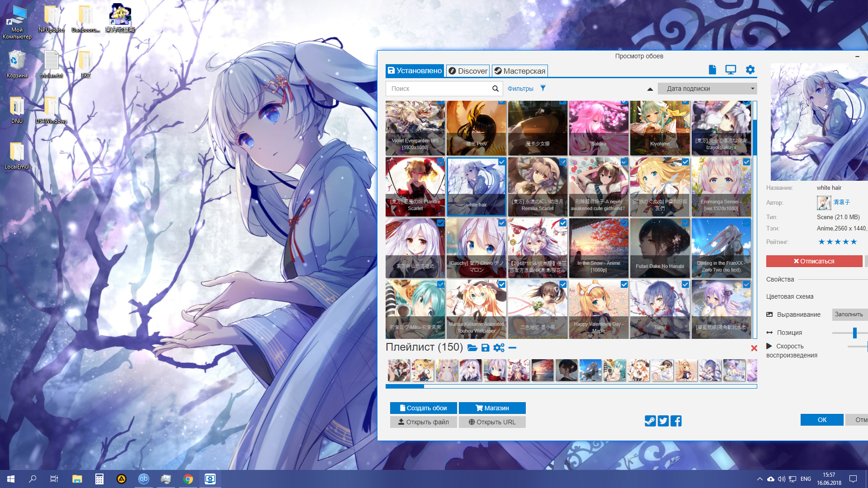Click the fifth rating star
The height and width of the screenshot is (488, 868).
(x=854, y=242)
